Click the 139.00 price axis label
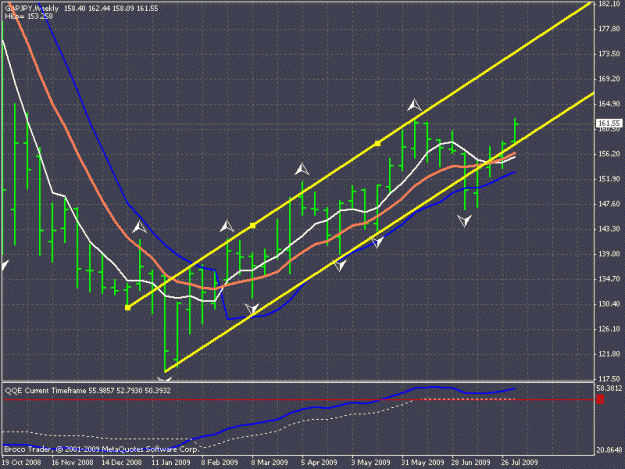The width and height of the screenshot is (625, 469). 609,253
